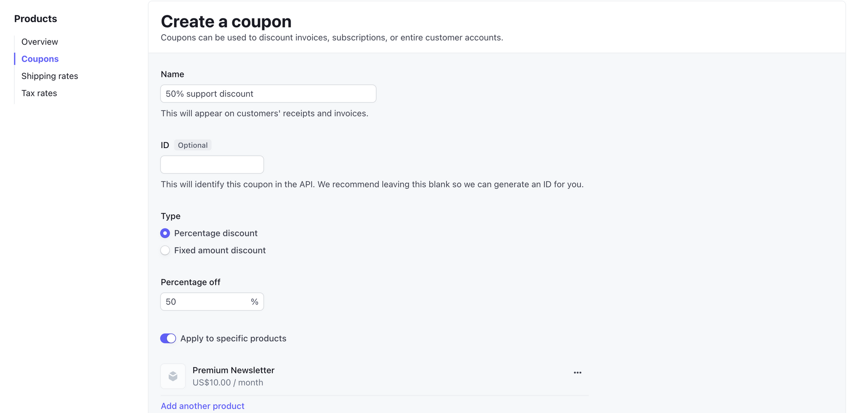Click the US$10.00 / month price text
The width and height of the screenshot is (868, 413).
click(x=228, y=383)
